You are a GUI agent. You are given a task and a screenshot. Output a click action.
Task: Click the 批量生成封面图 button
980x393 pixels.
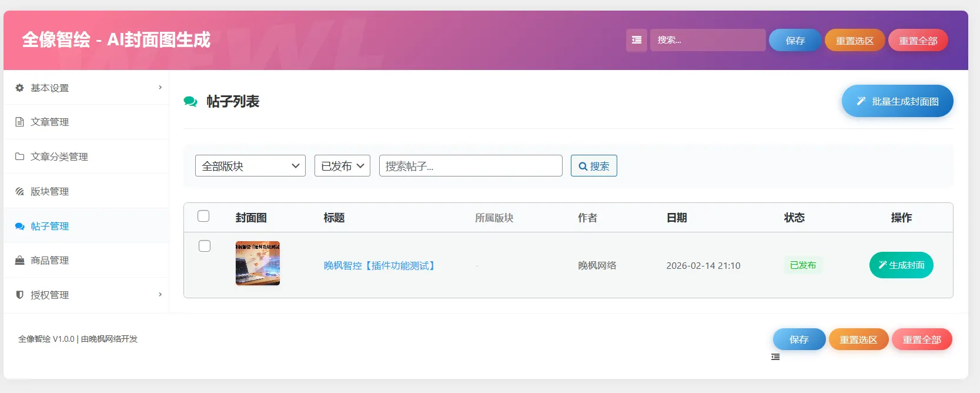tap(898, 101)
